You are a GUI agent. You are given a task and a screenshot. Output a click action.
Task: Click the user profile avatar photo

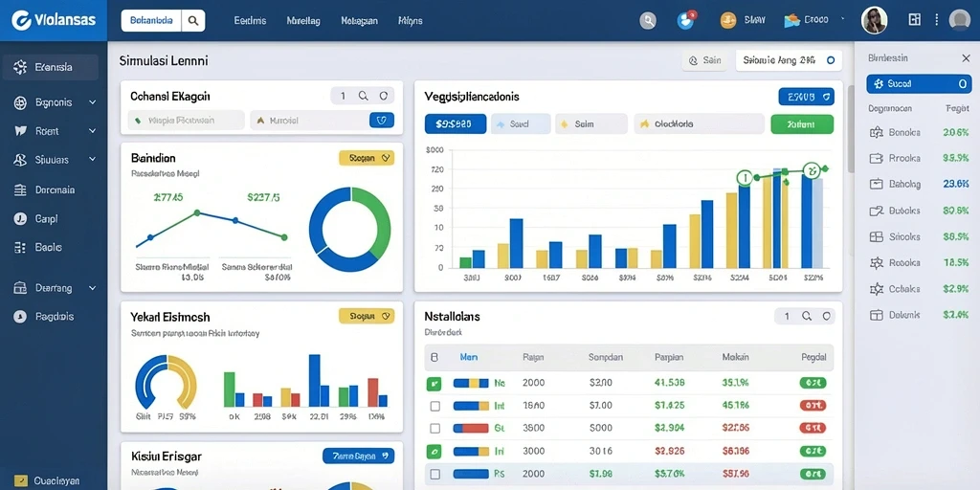874,21
